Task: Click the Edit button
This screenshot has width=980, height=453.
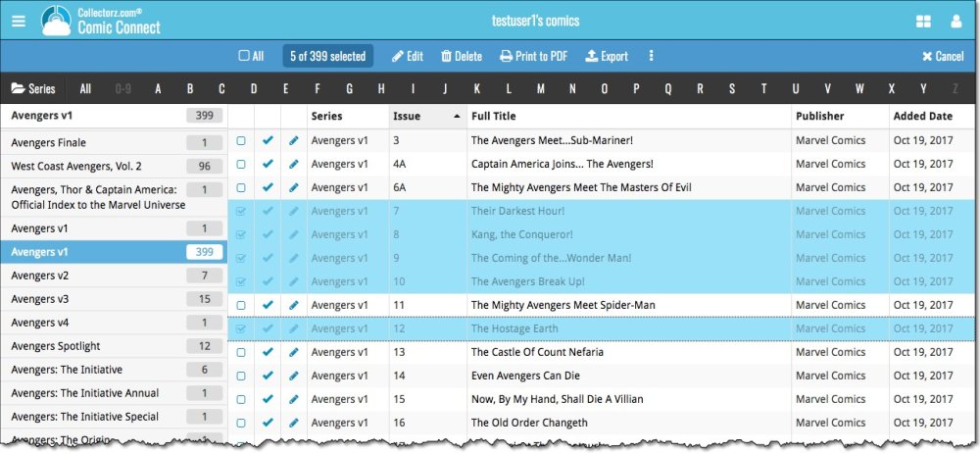Action: (408, 56)
